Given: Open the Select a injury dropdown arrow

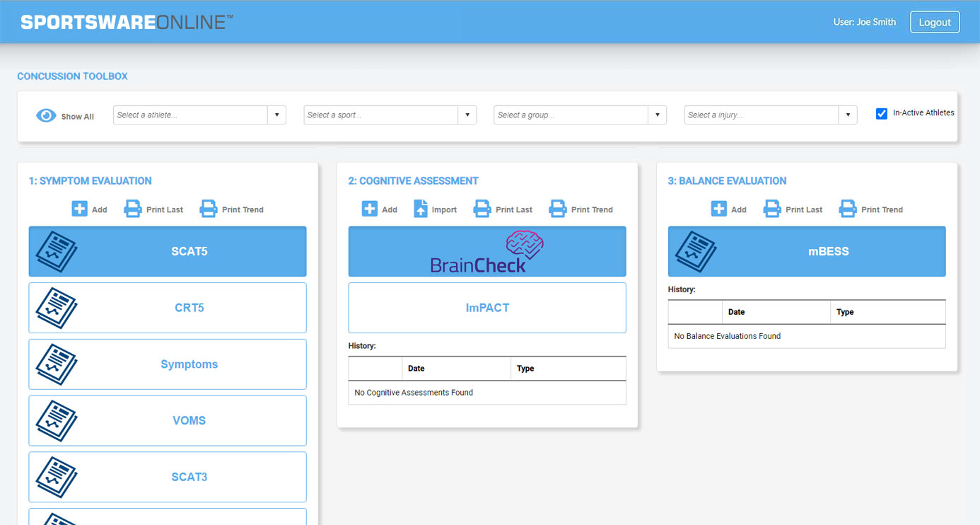Looking at the screenshot, I should click(848, 115).
